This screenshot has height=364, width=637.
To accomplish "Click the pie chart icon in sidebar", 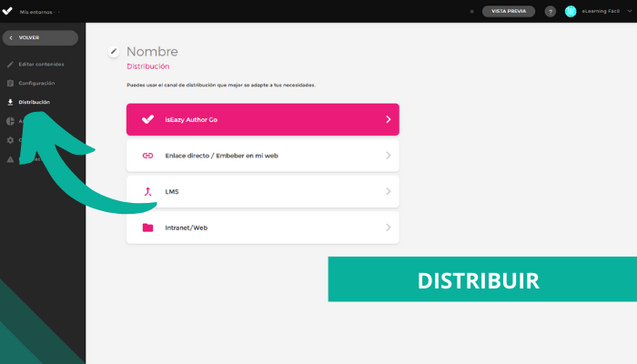I will click(10, 121).
